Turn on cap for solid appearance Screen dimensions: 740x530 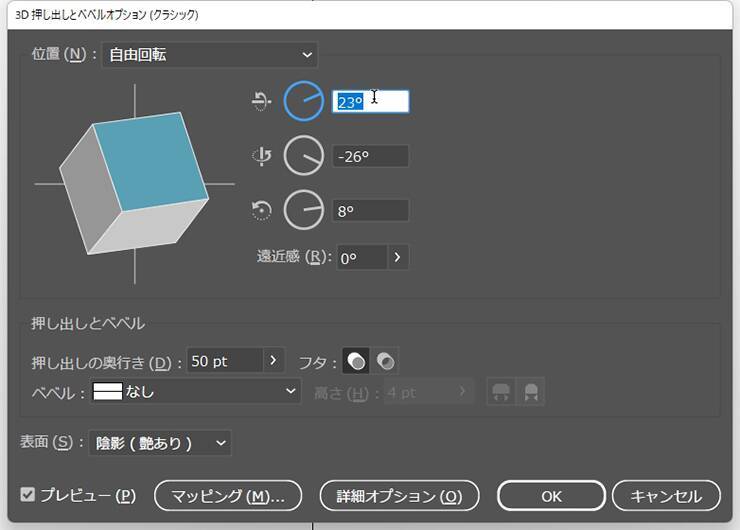tap(356, 361)
